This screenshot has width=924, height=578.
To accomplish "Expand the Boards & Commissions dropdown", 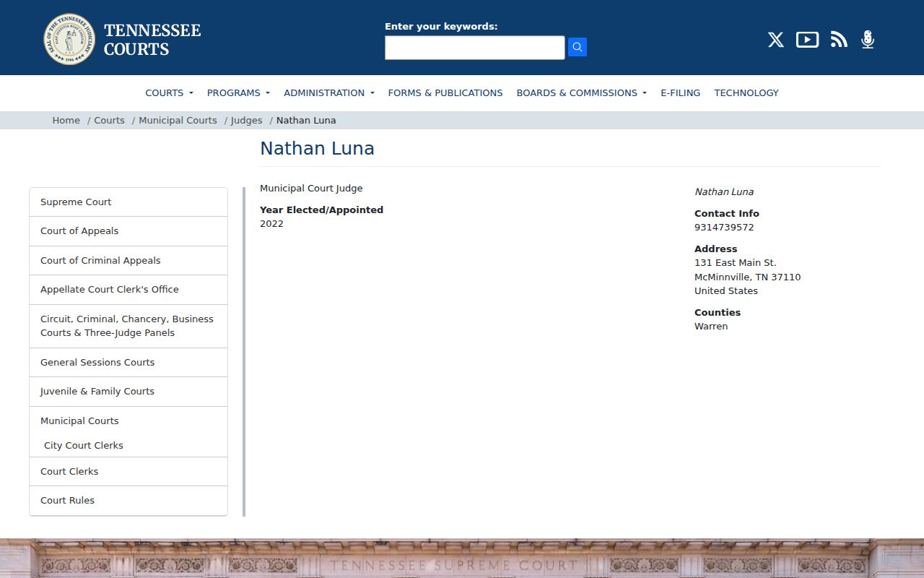I will [582, 92].
